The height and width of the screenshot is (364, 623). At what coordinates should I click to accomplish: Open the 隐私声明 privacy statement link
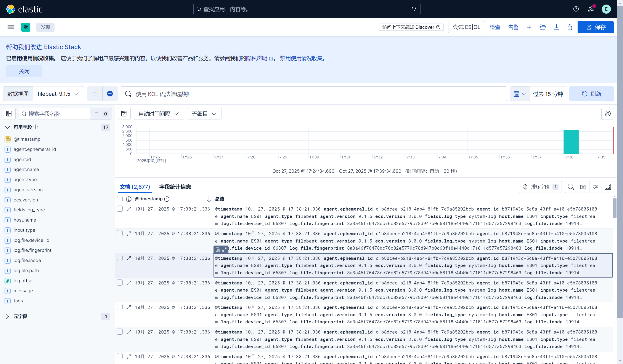(x=259, y=58)
